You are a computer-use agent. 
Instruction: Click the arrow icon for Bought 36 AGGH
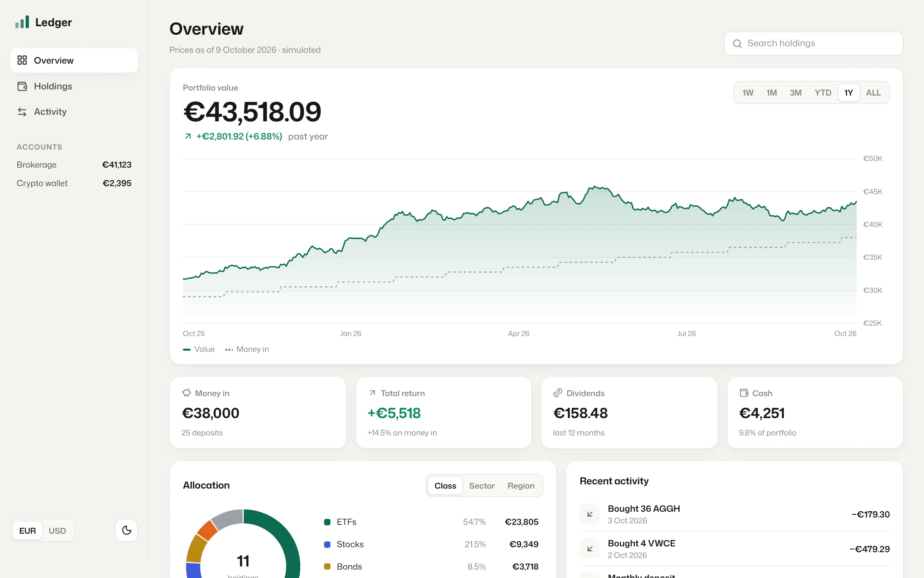click(x=590, y=514)
